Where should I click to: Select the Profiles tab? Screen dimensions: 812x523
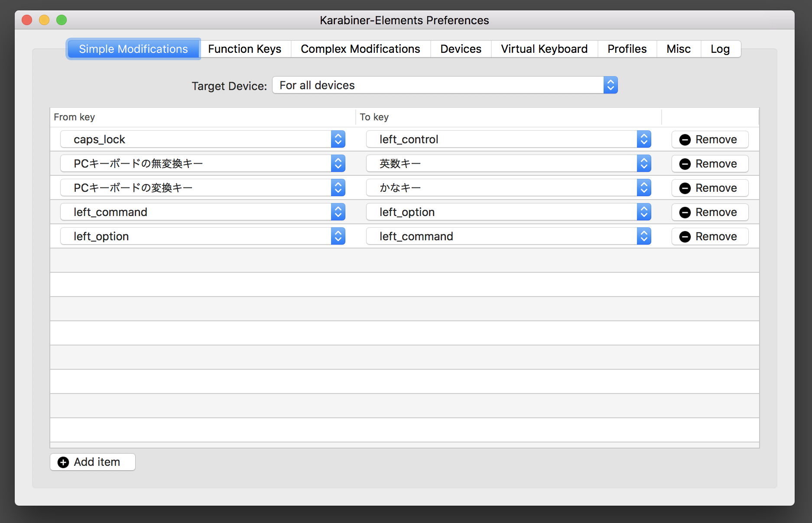[x=627, y=49]
